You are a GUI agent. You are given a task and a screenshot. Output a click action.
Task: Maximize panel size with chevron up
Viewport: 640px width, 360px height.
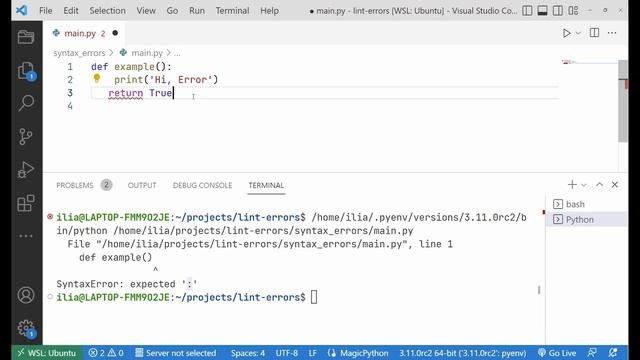599,185
